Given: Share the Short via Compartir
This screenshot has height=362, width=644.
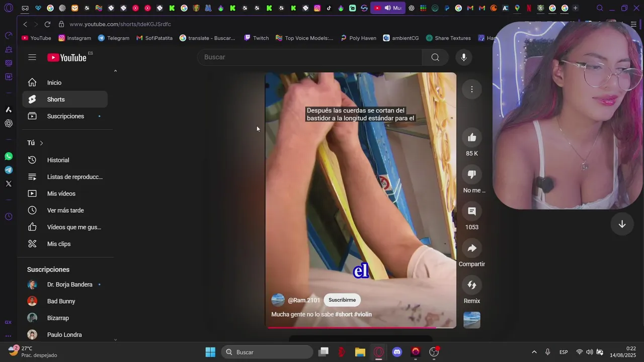Looking at the screenshot, I should pyautogui.click(x=472, y=248).
